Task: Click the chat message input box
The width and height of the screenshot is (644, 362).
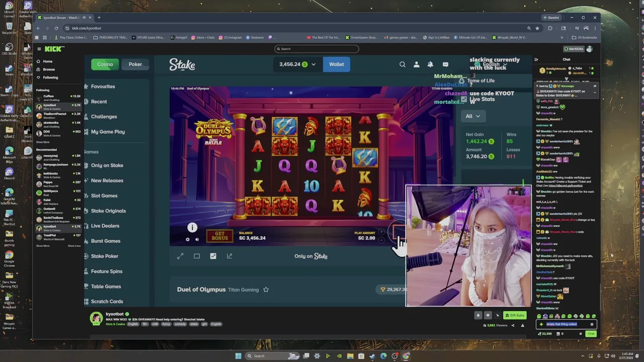Action: click(x=566, y=324)
